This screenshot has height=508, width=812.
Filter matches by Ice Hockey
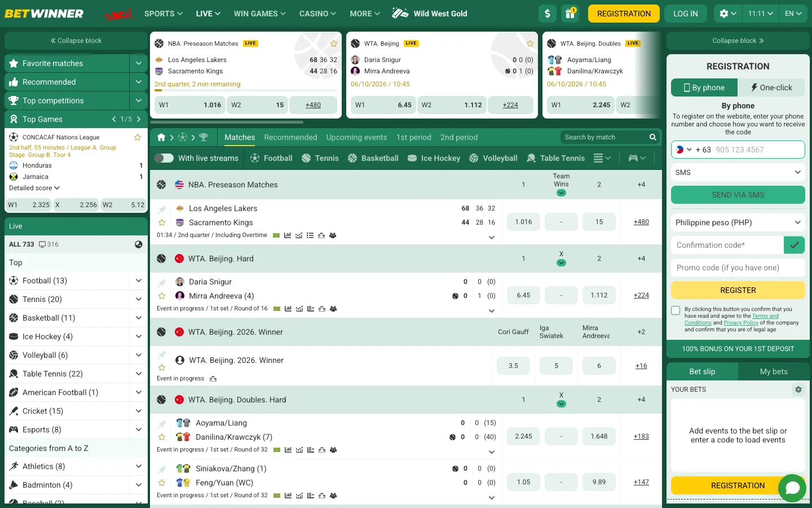click(x=434, y=158)
